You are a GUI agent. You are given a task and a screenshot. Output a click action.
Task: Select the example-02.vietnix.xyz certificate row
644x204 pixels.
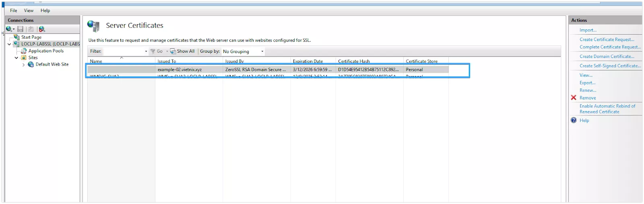[x=180, y=70]
